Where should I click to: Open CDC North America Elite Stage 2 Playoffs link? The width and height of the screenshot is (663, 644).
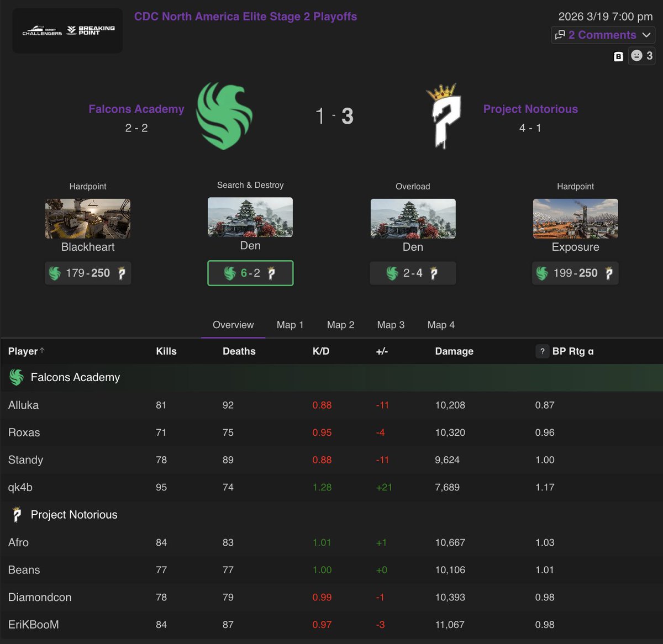[245, 17]
